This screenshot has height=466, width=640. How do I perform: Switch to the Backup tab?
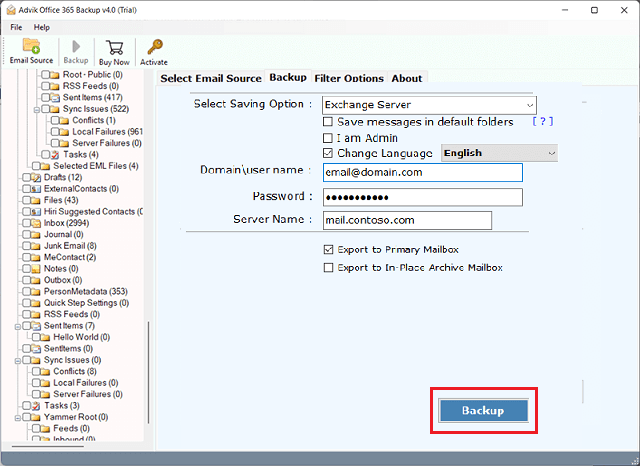(x=288, y=78)
